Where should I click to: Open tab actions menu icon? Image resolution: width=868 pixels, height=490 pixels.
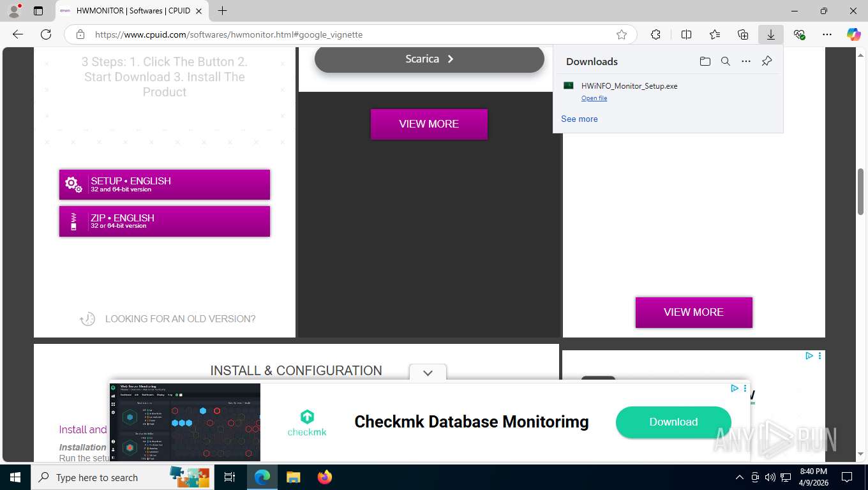coord(38,11)
